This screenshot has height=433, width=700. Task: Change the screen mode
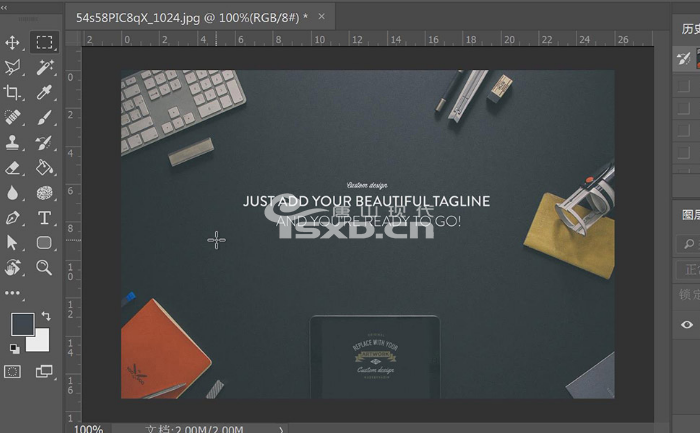coord(44,371)
